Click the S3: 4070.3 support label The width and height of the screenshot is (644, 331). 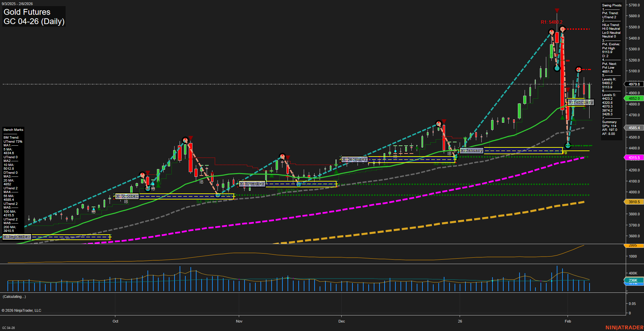coord(287,191)
